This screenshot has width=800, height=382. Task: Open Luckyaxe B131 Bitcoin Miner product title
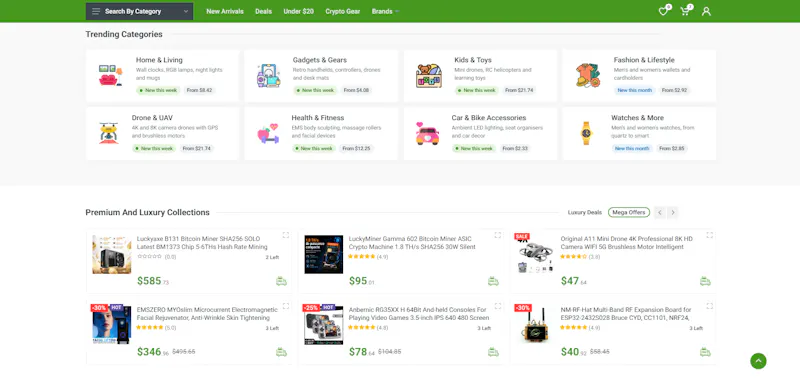pos(202,243)
